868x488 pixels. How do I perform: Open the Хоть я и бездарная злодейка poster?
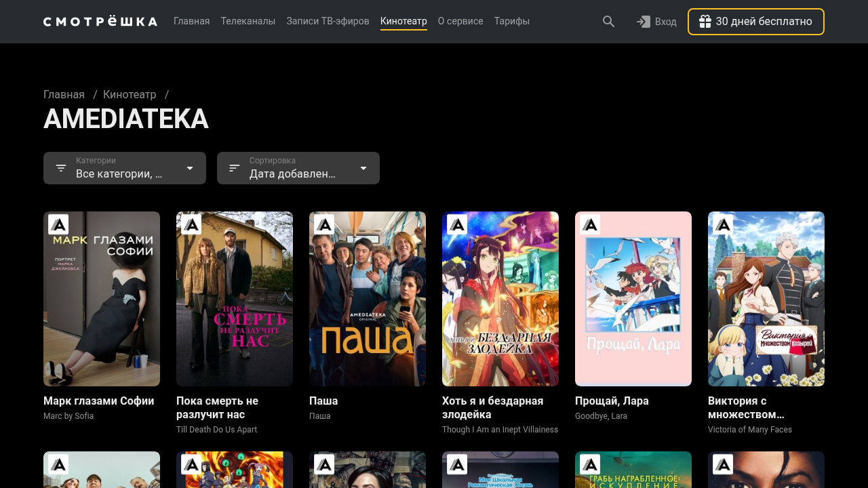(x=500, y=299)
